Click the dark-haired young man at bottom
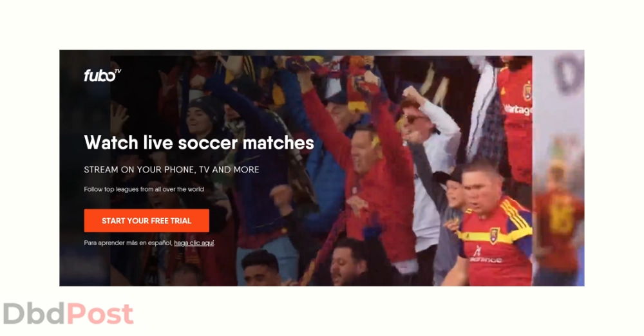The image size is (644, 336). click(x=261, y=269)
